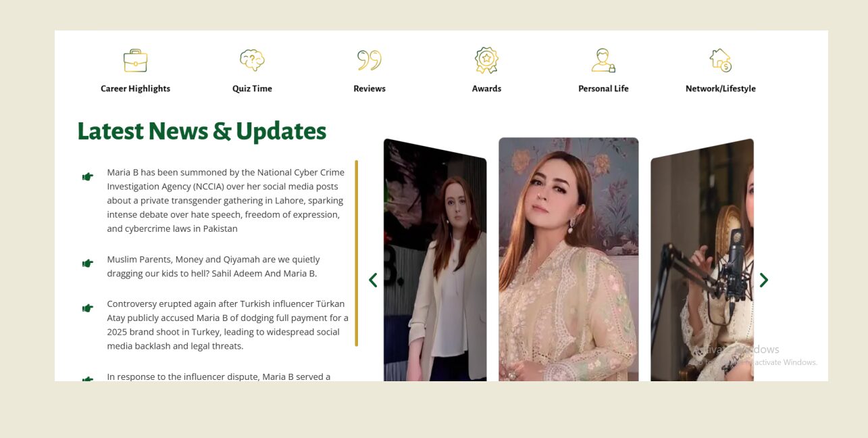Read the Sahil Adeem and Maria B news item
The image size is (868, 438).
coord(213,266)
